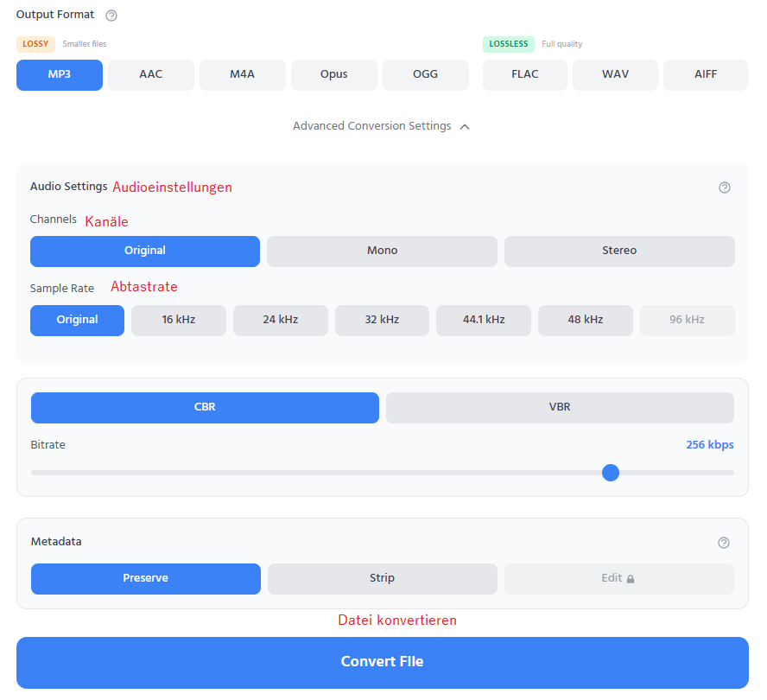Collapse Advanced Conversion Settings chevron
This screenshot has height=700, width=767.
coord(465,127)
